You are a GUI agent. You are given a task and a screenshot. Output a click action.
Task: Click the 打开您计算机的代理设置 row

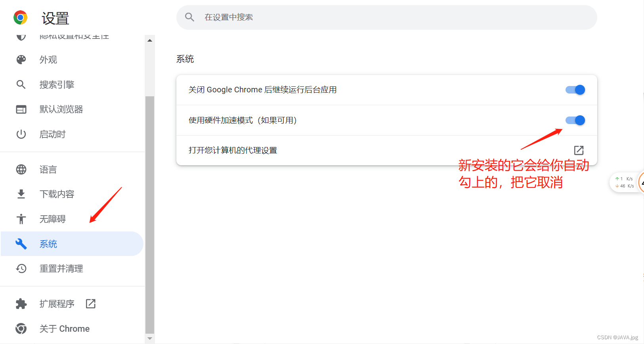386,151
